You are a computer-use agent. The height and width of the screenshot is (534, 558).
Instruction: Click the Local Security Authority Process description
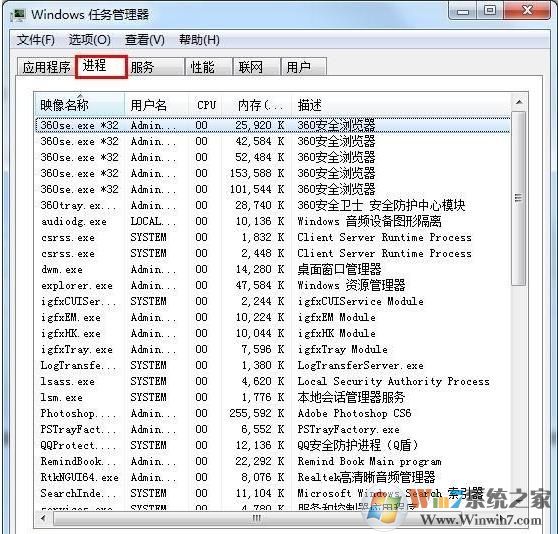[393, 381]
